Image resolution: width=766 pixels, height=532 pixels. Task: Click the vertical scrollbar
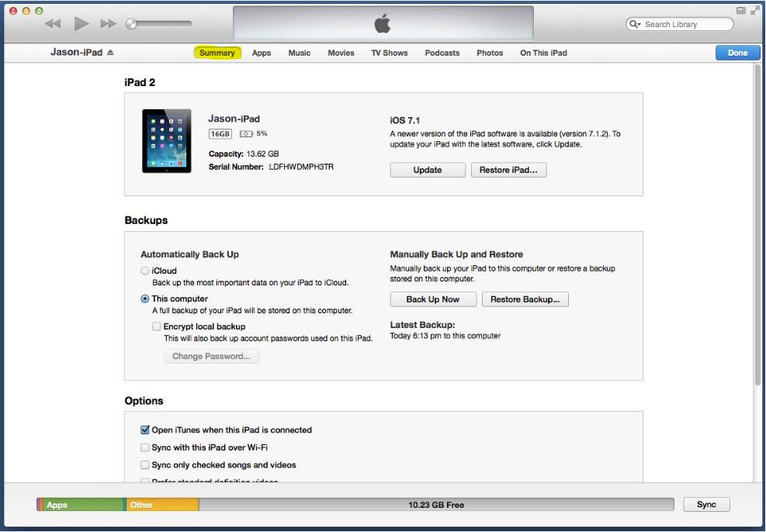click(757, 225)
